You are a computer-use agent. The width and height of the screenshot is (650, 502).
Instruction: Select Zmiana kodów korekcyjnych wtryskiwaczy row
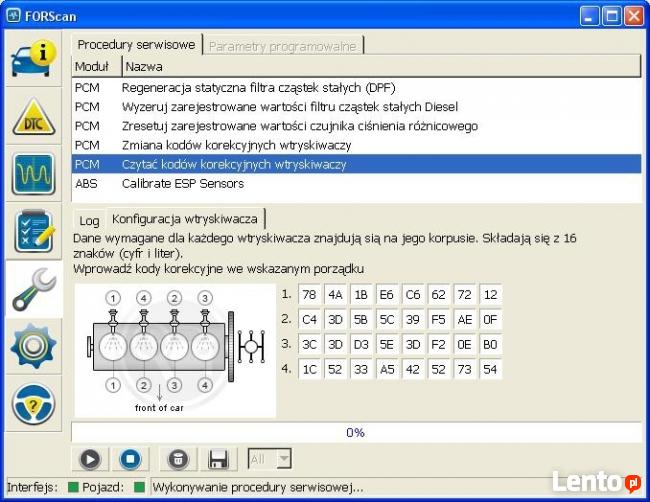pos(357,145)
